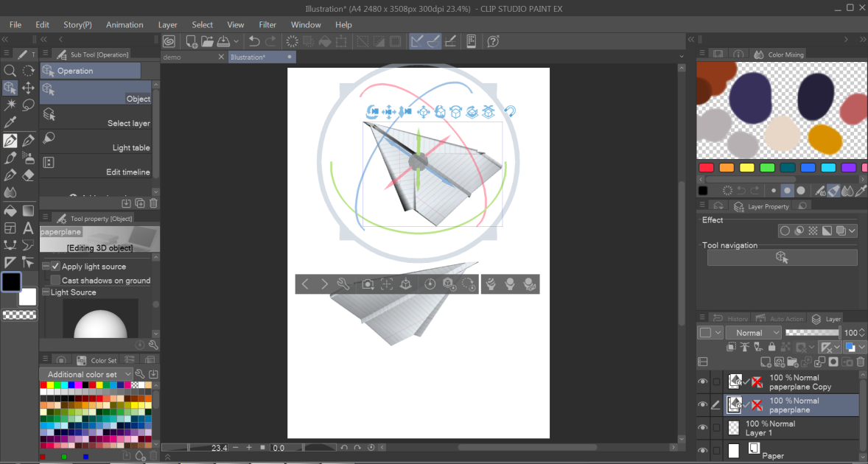The width and height of the screenshot is (868, 464).
Task: Open the Window menu
Action: (306, 25)
